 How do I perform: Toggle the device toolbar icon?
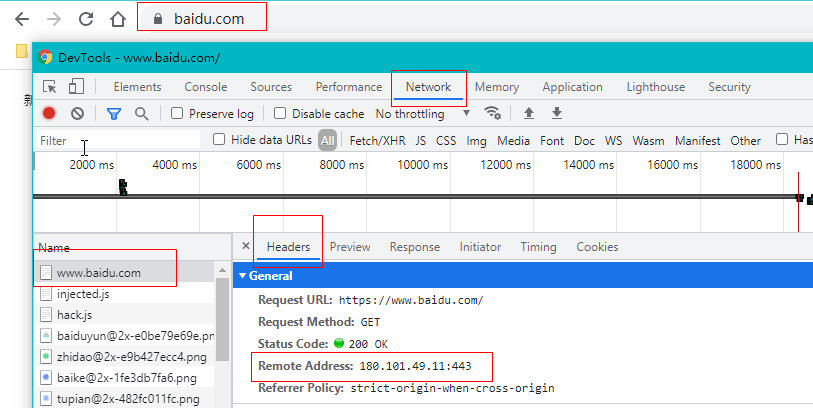tap(76, 86)
